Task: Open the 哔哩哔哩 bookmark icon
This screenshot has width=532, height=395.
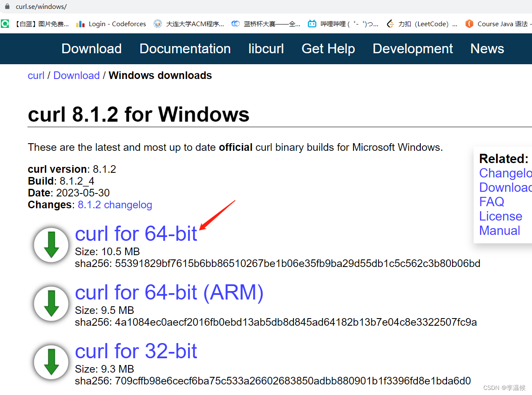Action: [x=312, y=24]
